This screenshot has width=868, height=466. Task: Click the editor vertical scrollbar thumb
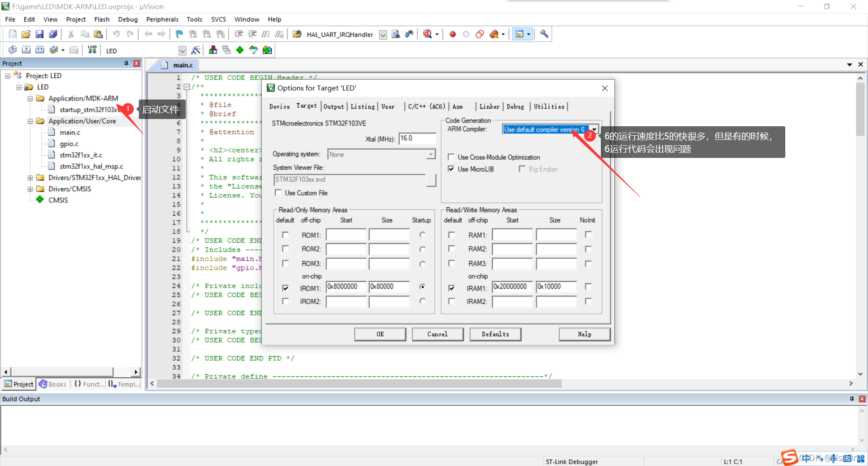(x=860, y=109)
